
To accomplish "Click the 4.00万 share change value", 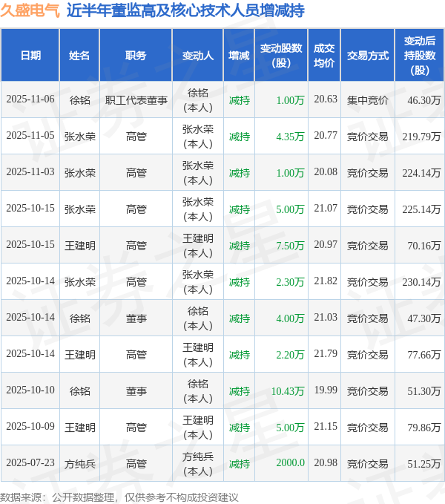I will pyautogui.click(x=290, y=318).
